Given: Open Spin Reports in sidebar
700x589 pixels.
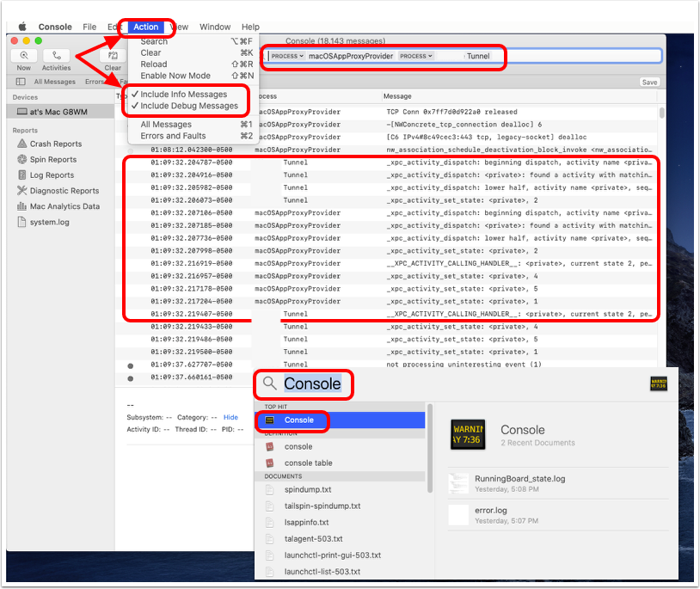Looking at the screenshot, I should [x=52, y=160].
